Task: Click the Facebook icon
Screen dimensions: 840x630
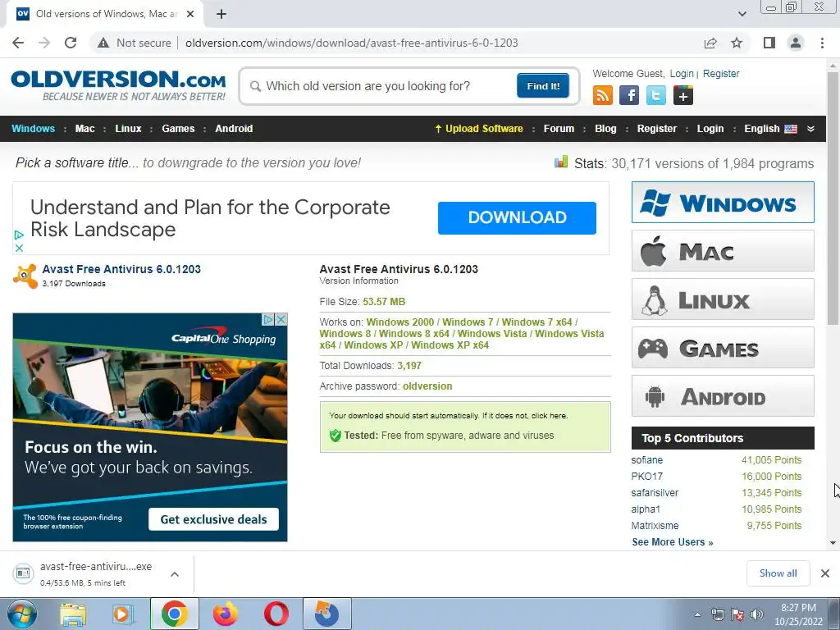Action: 629,95
